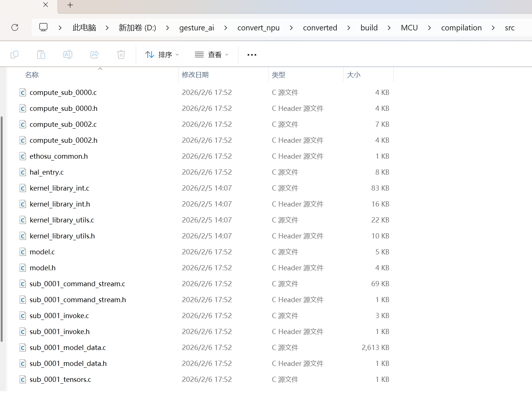Viewport: 532px width, 393px height.
Task: Expand chevron after compilation breadcrumb
Action: point(493,28)
